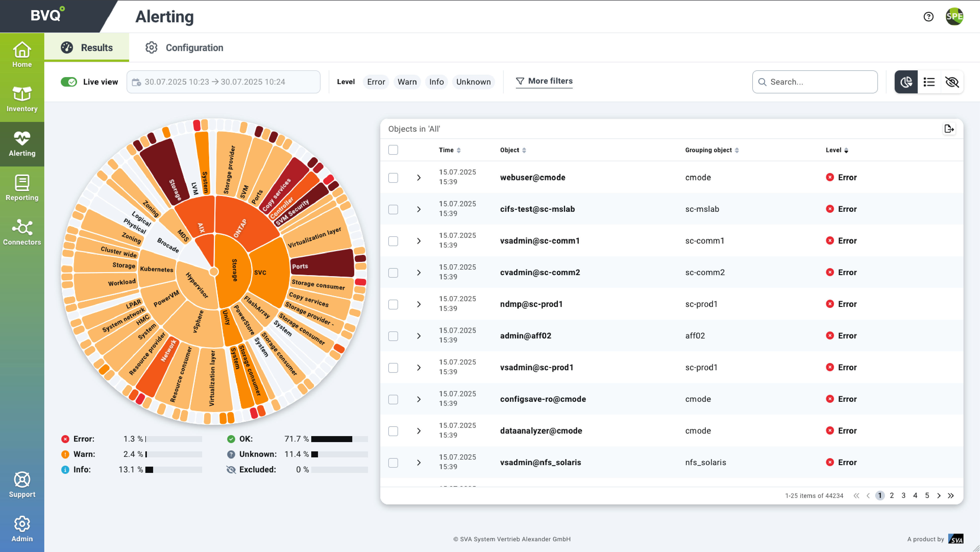The image size is (980, 552).
Task: Tick the select-all checkbox in the table header
Action: (x=393, y=150)
